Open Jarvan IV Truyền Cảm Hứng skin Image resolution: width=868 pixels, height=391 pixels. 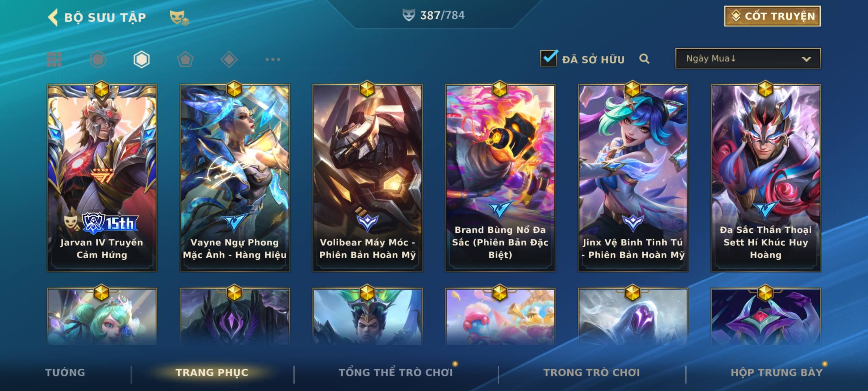click(102, 178)
